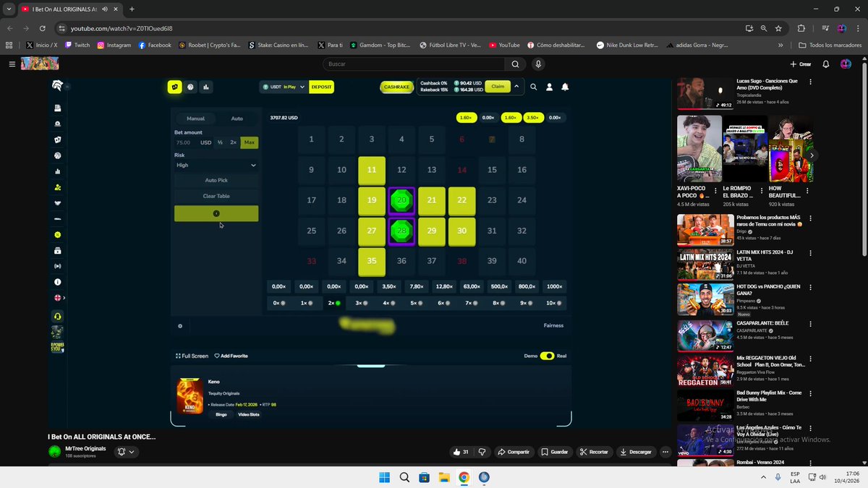Pick Keno number 1
Image resolution: width=868 pixels, height=488 pixels.
point(312,140)
